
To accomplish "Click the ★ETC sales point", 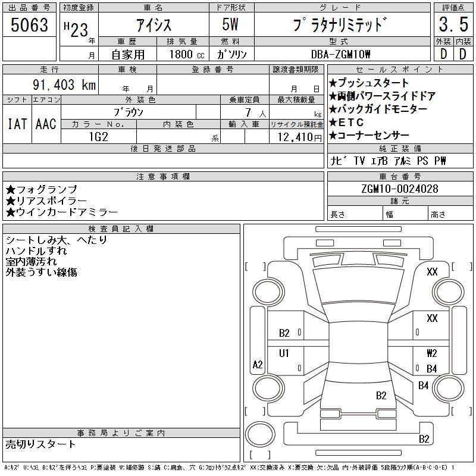I will click(x=346, y=123).
